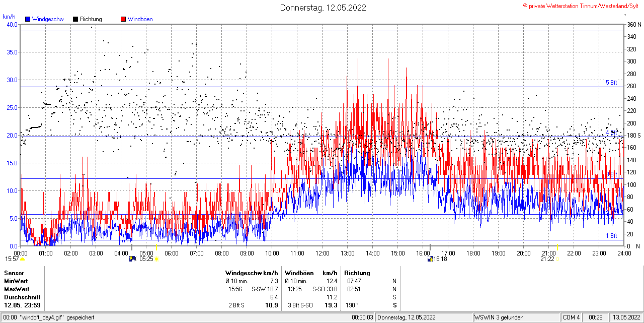The width and height of the screenshot is (644, 323).
Task: Click the Windböen legend label at top
Action: tap(140, 19)
